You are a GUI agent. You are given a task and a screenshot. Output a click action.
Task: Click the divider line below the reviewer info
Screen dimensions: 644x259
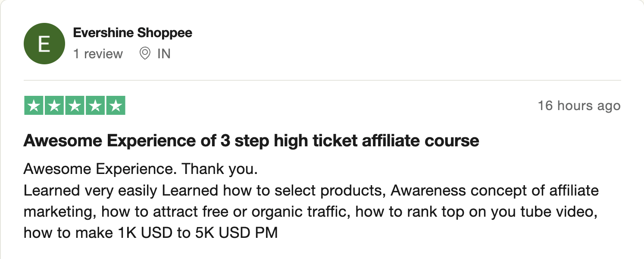[322, 80]
